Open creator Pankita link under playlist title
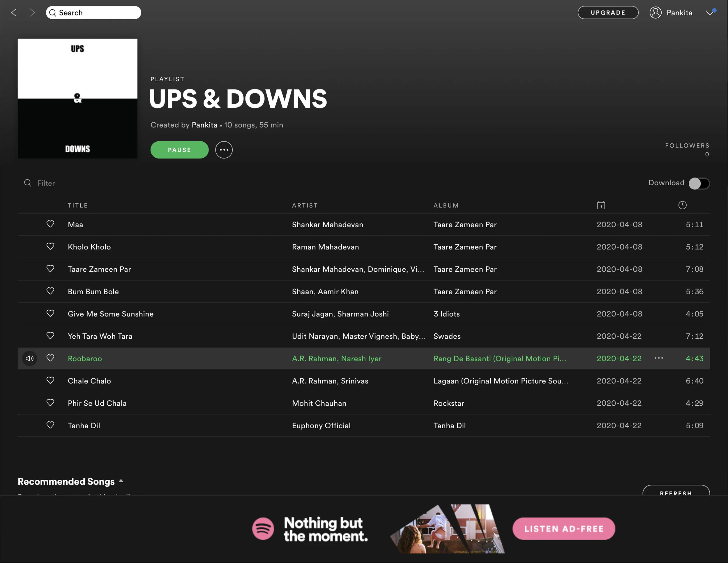Screen dimensions: 728x563 (x=204, y=125)
